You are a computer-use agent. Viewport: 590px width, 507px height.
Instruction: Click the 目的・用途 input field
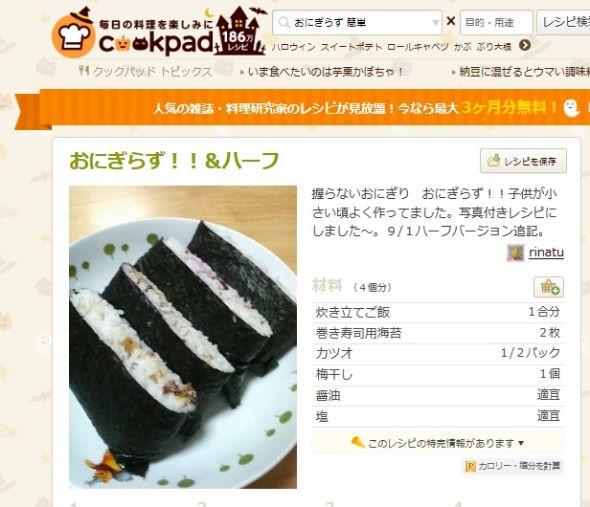click(496, 23)
